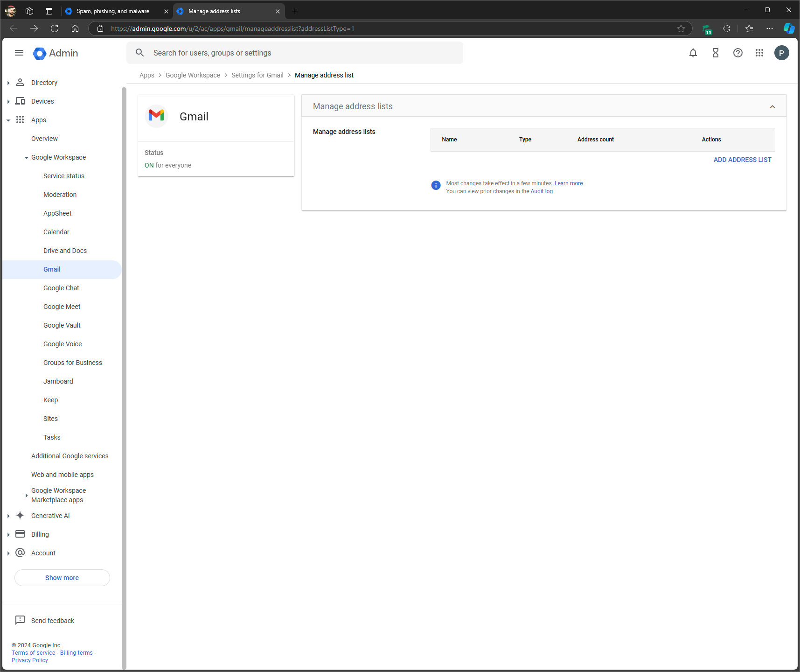Open the tasks hourglass icon
The height and width of the screenshot is (672, 800).
click(716, 53)
